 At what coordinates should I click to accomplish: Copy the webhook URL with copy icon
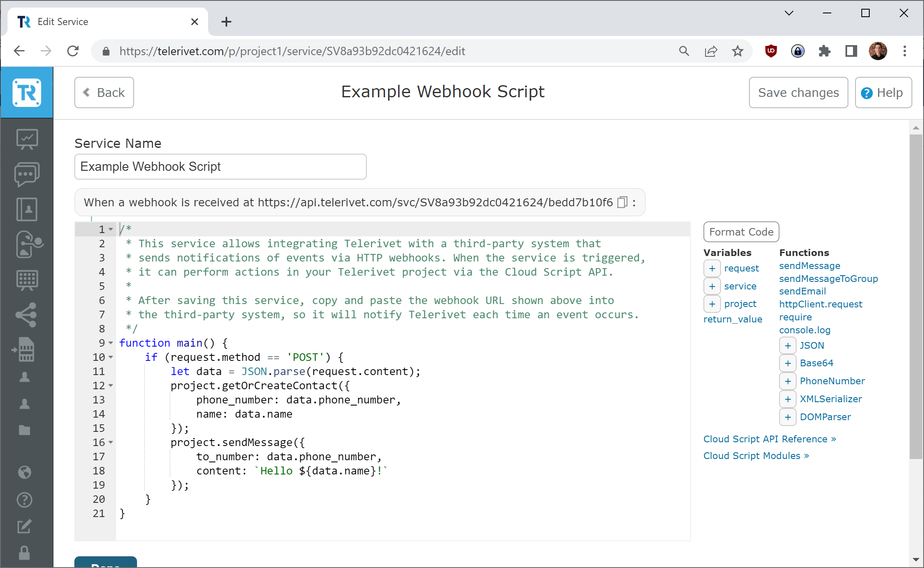tap(622, 202)
